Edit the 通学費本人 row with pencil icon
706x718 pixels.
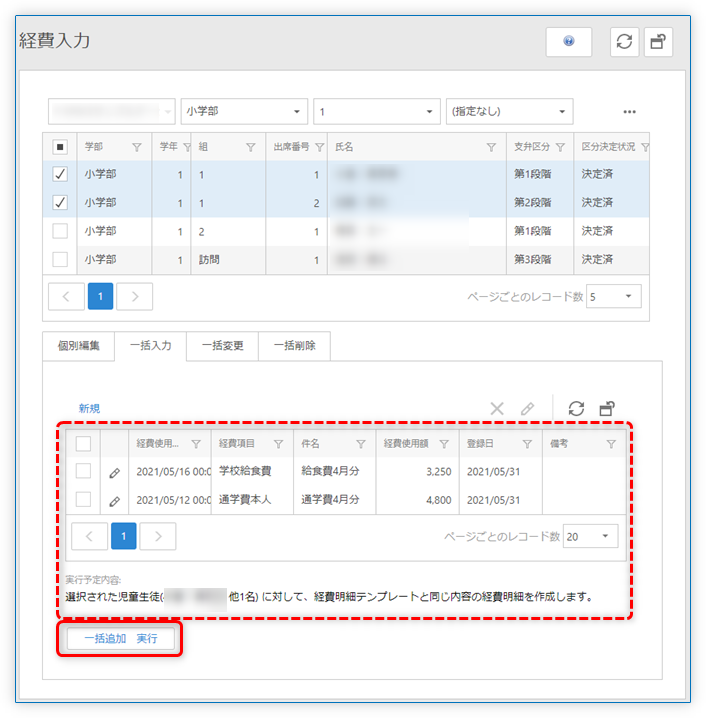pyautogui.click(x=114, y=501)
